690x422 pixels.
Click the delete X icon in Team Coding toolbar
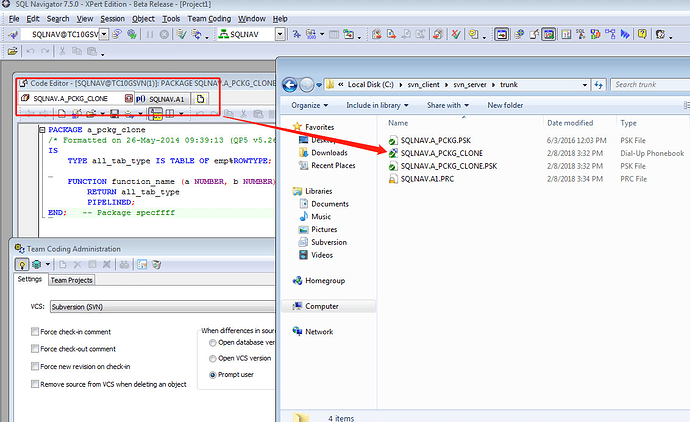(x=77, y=264)
